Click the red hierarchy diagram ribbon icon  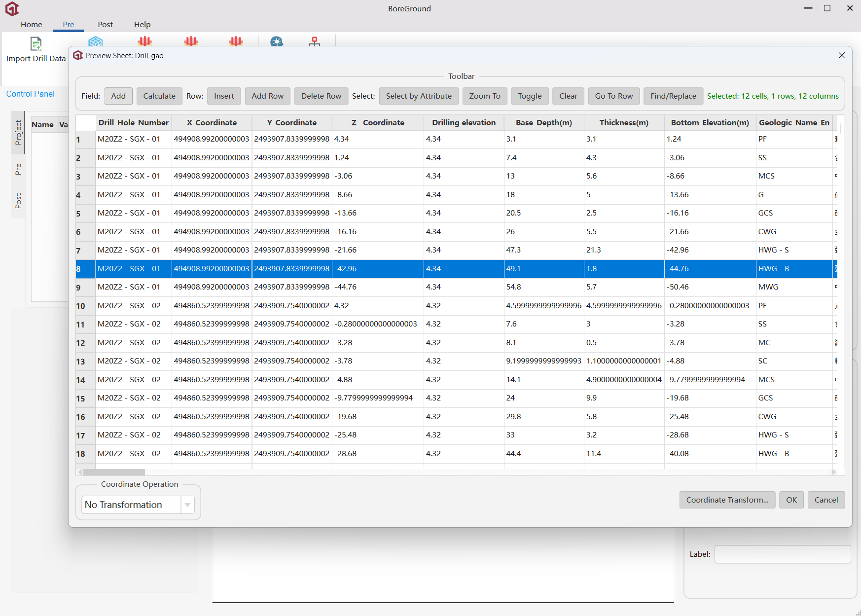[315, 41]
